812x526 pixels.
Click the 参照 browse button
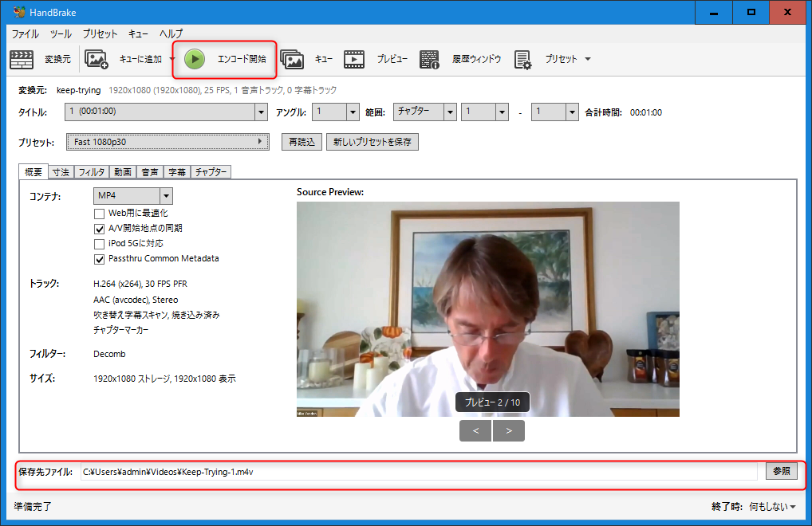tap(781, 471)
